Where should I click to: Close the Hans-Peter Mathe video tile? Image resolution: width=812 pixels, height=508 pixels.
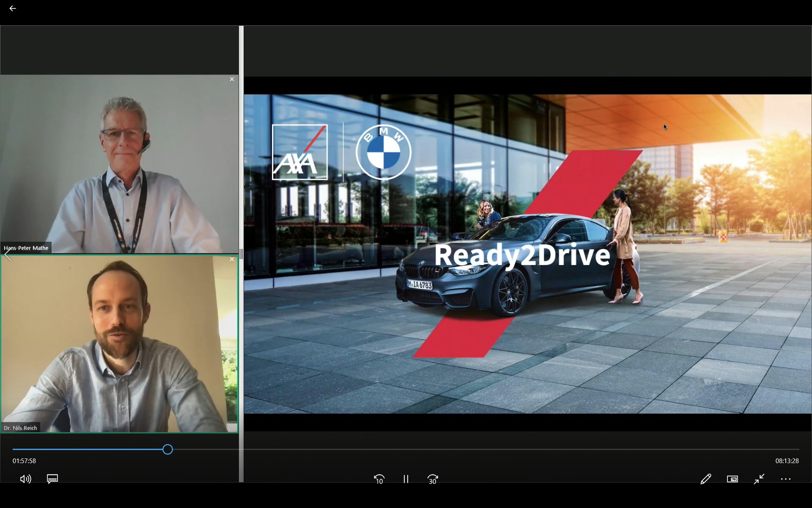tap(232, 79)
